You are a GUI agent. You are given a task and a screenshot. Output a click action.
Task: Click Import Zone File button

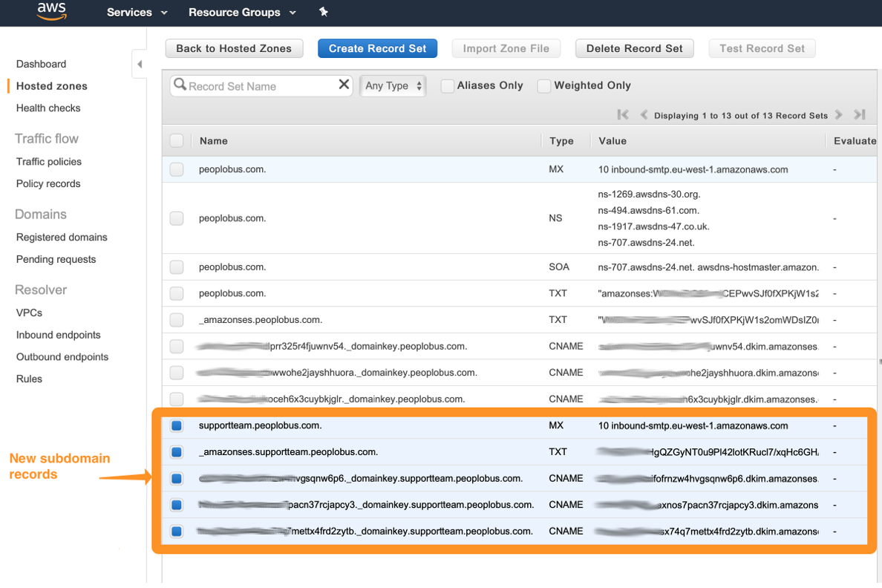(506, 48)
